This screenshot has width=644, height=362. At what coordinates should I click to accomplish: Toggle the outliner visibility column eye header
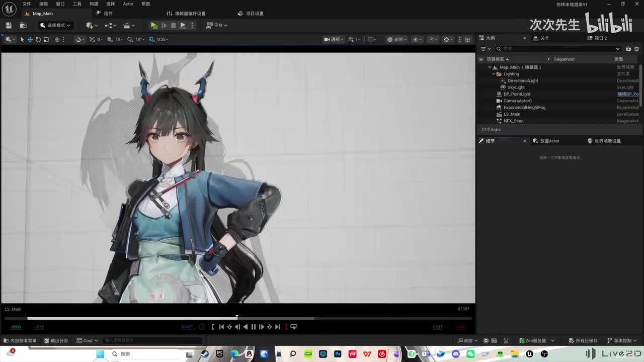(481, 59)
